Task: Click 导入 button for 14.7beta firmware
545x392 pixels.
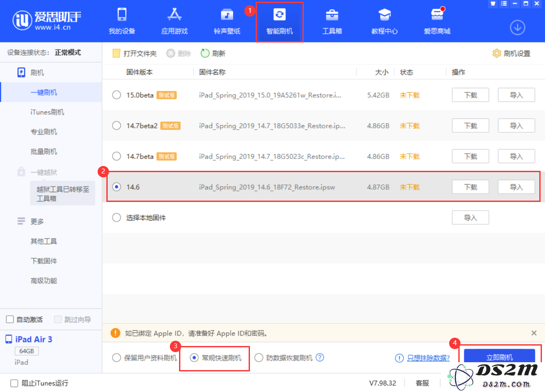Action: point(517,156)
